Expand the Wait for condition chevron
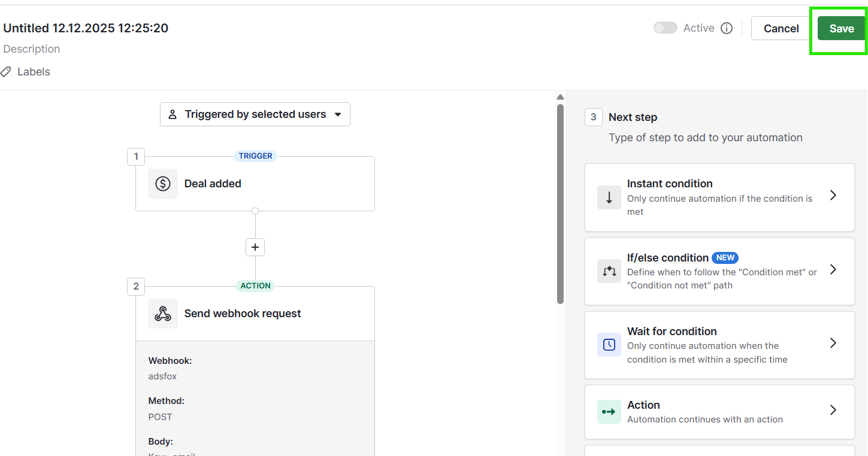Viewport: 868px width, 456px height. point(833,343)
